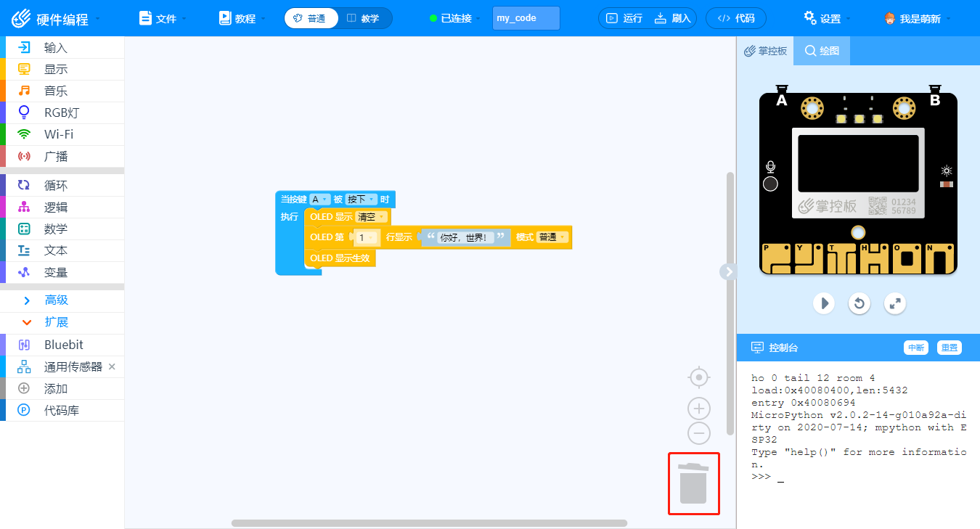The height and width of the screenshot is (529, 980).
Task: Open the RGB灯 block category
Action: pyautogui.click(x=62, y=112)
